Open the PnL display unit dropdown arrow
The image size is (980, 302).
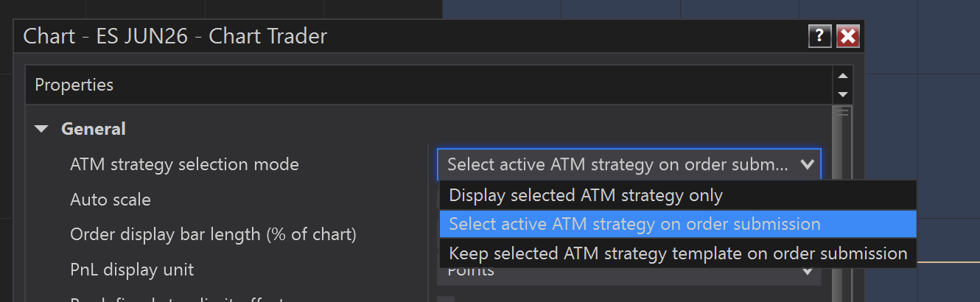click(808, 271)
